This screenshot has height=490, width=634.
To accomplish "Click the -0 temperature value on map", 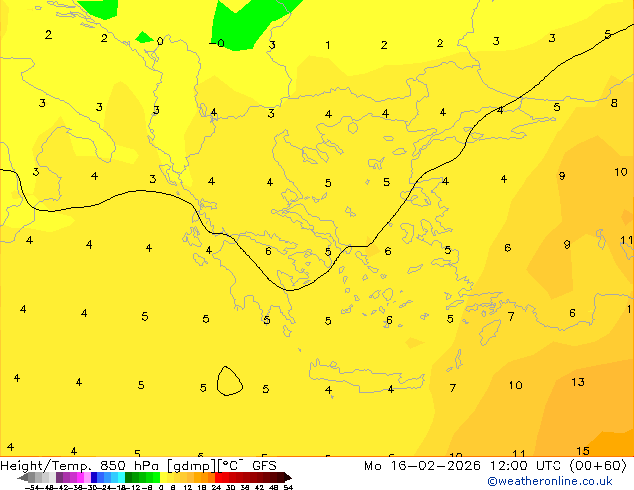I will point(217,43).
